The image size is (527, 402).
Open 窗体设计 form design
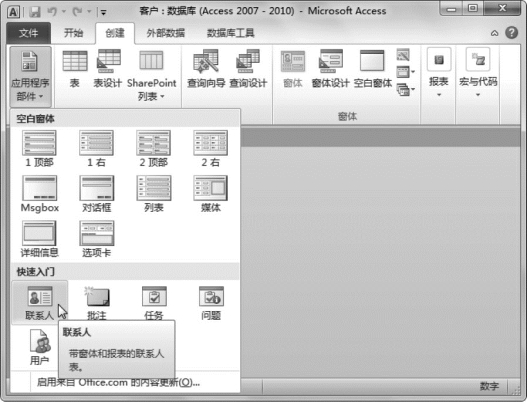tap(331, 69)
